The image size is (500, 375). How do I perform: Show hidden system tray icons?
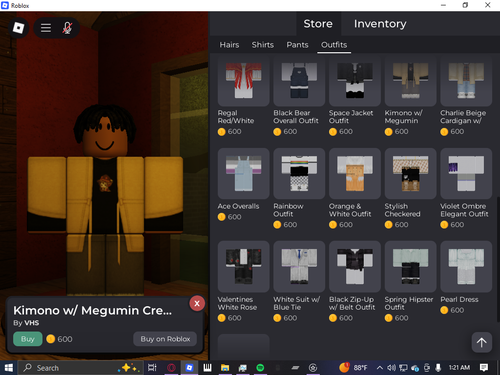(x=380, y=368)
